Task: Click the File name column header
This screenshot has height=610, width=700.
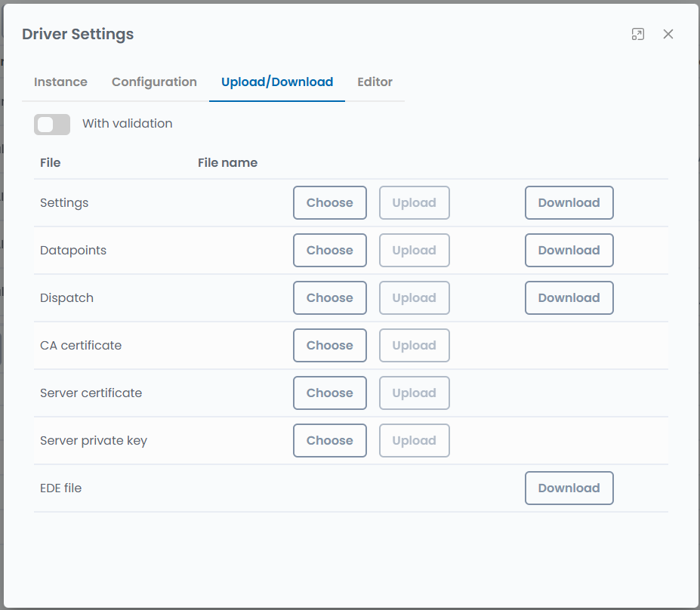Action: (x=228, y=162)
